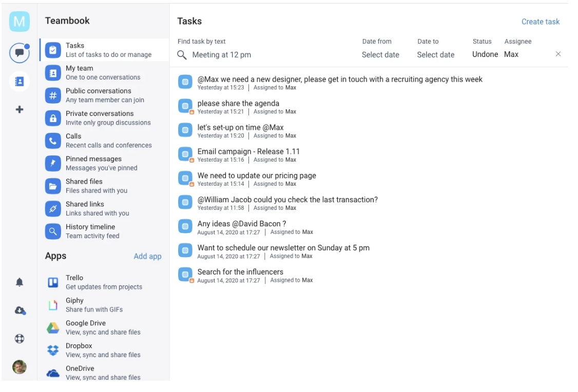Open the contacts book icon in sidebar
Viewport: 578px width, 392px height.
[19, 81]
